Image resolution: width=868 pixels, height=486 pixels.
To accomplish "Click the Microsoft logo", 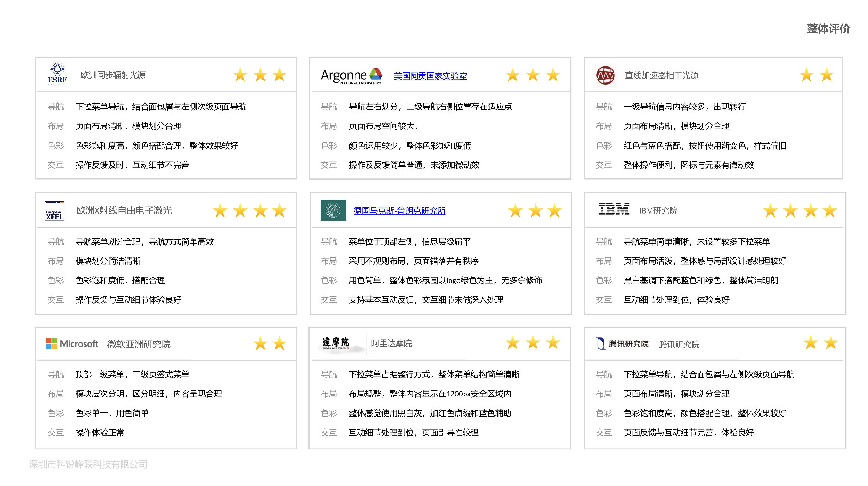I will [x=72, y=344].
